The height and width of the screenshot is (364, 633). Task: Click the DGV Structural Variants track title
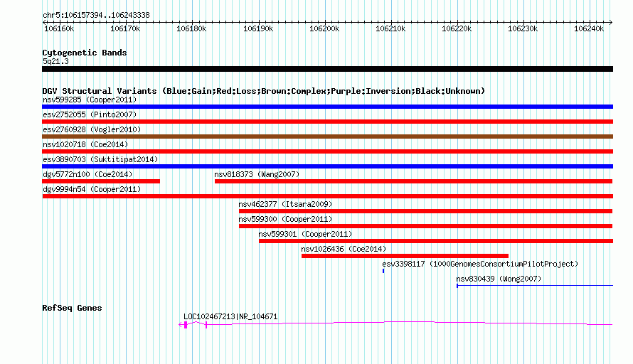pos(263,91)
